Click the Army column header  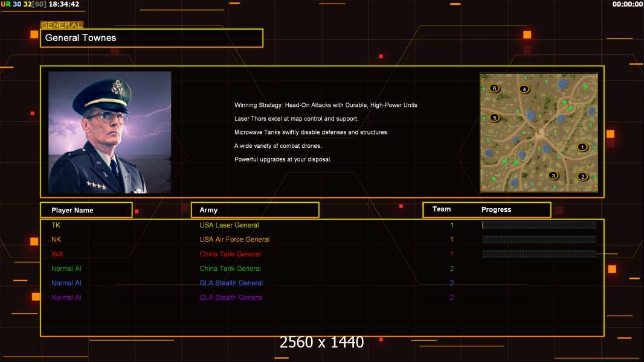click(x=255, y=210)
